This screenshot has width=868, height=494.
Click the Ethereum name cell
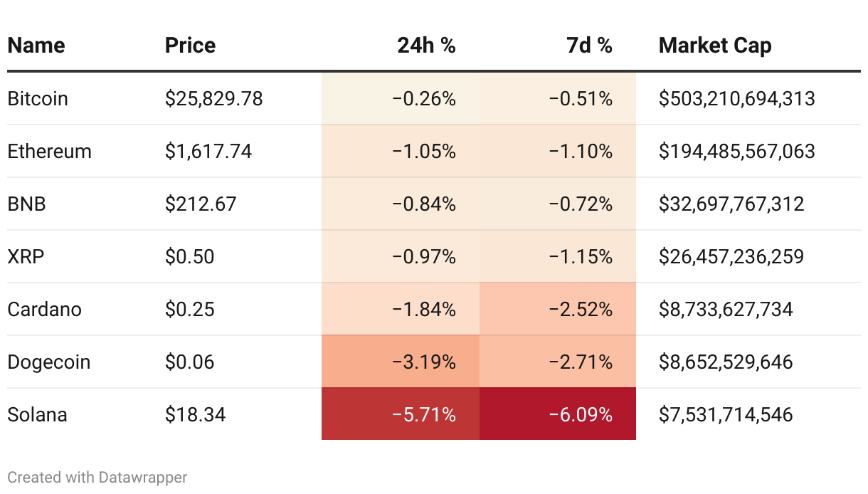[49, 151]
